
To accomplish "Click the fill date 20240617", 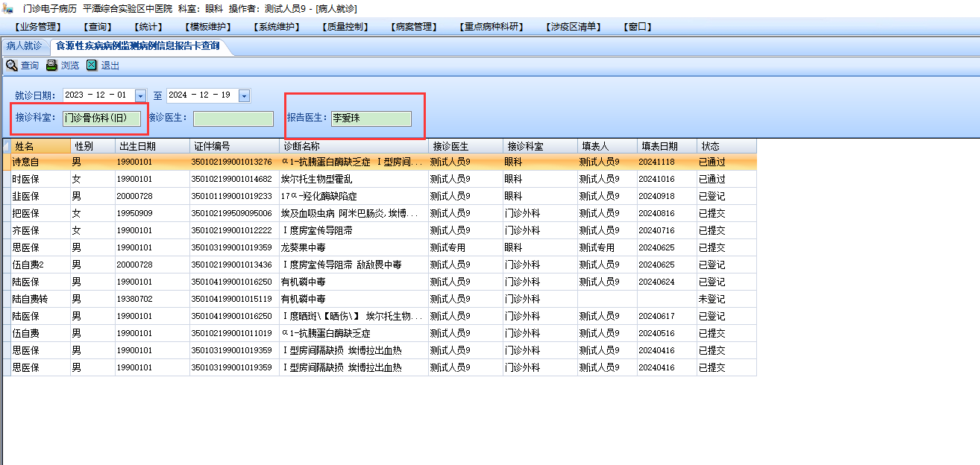I will coord(656,316).
